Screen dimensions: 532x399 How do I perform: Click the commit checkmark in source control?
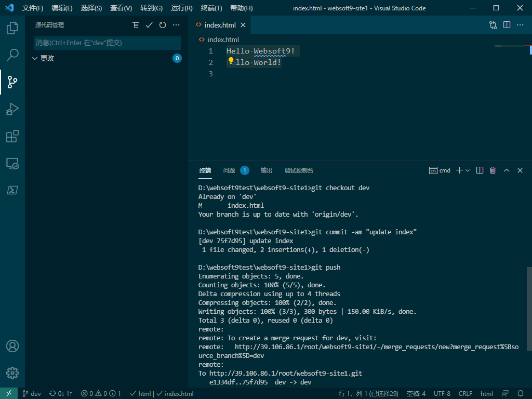[149, 25]
